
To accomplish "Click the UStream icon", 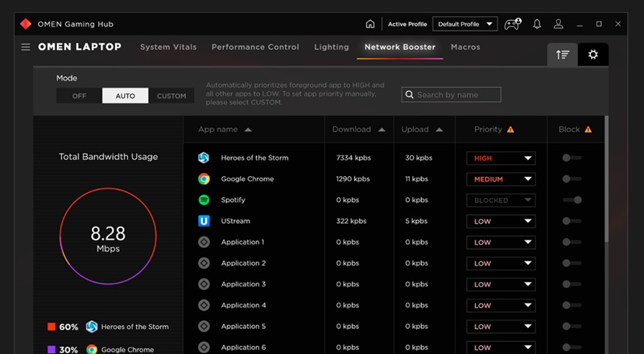I will [204, 221].
